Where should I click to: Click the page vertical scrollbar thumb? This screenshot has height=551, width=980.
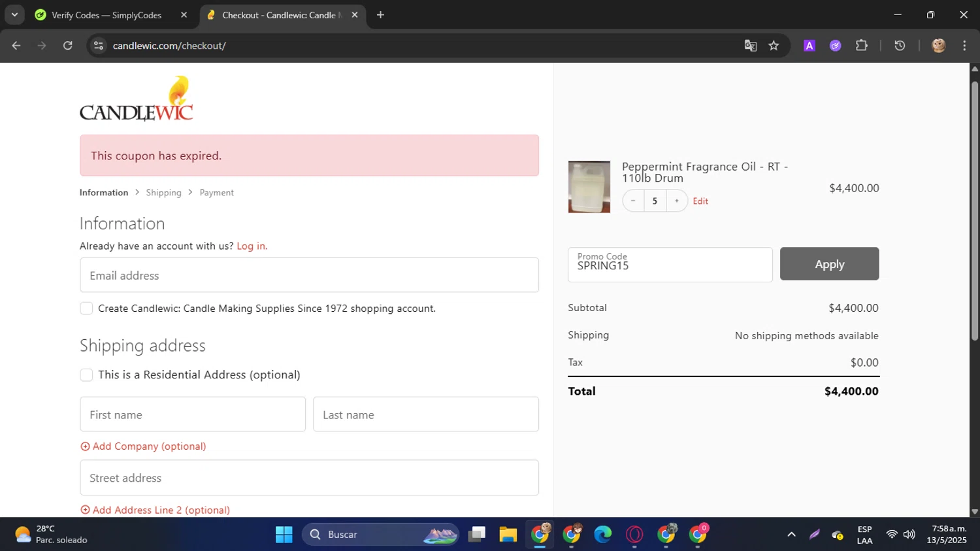coord(975,210)
